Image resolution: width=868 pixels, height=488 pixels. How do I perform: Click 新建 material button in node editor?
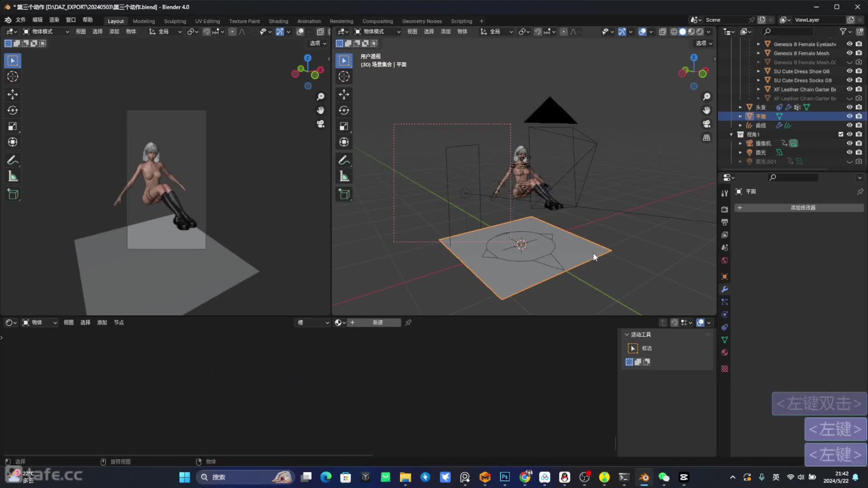[x=375, y=323]
